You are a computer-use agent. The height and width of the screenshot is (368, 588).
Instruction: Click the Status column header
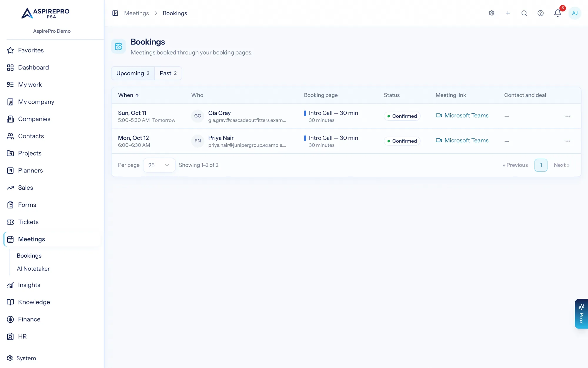392,95
